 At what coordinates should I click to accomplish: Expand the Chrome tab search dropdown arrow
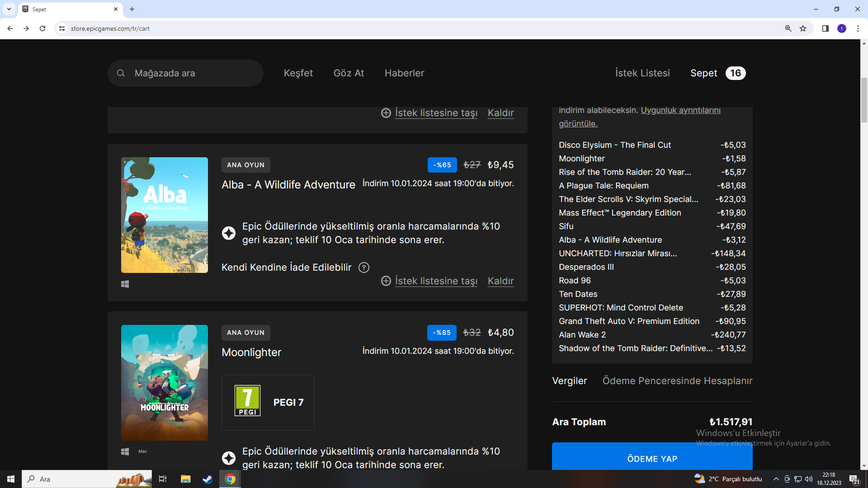(x=9, y=9)
